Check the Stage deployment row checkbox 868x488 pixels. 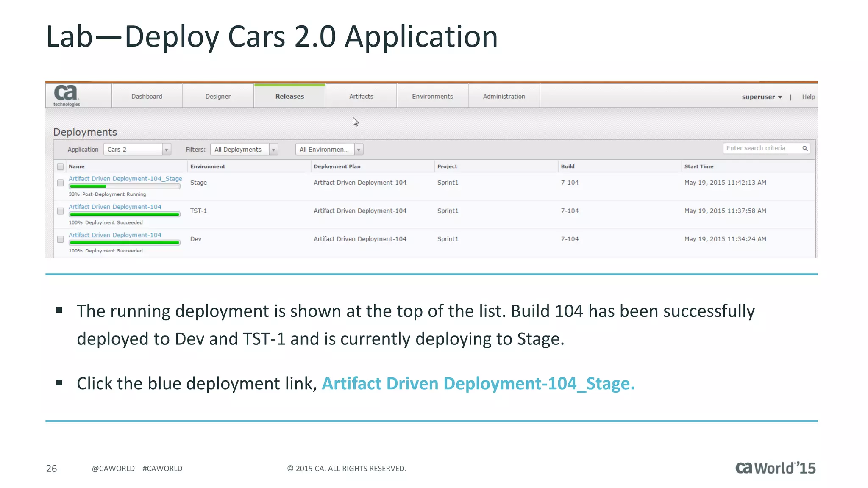click(x=60, y=183)
